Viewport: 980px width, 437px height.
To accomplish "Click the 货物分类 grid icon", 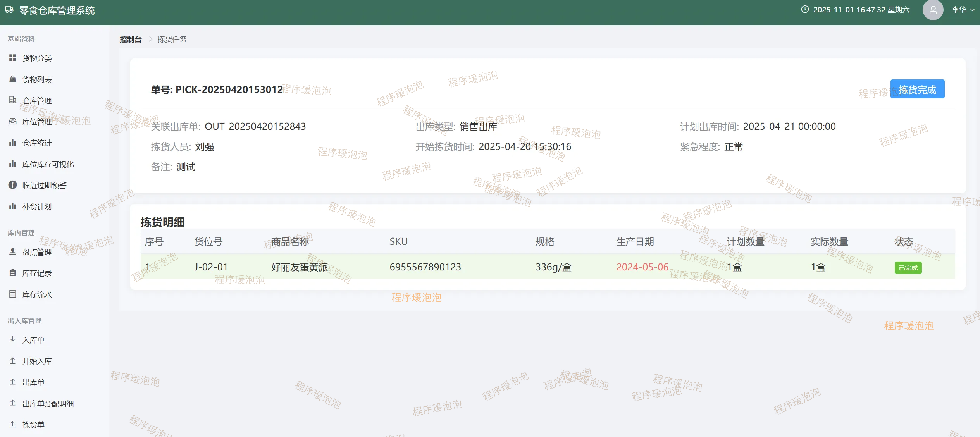I will click(x=12, y=58).
